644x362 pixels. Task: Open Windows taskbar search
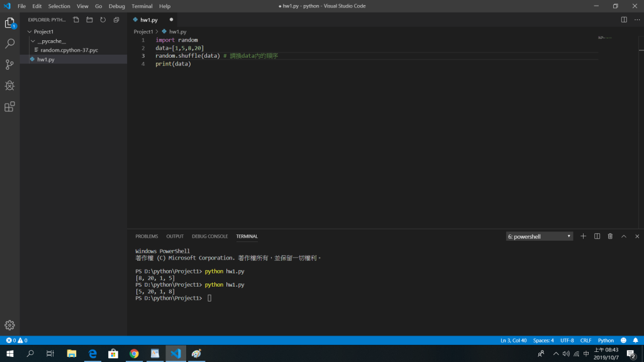[30, 353]
